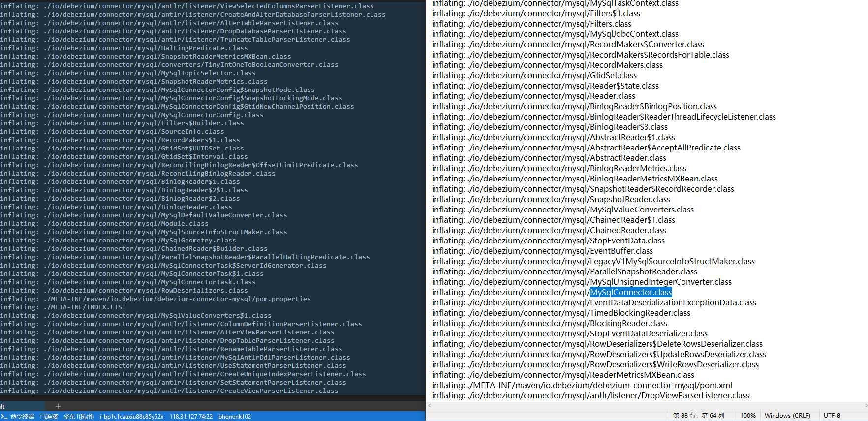This screenshot has height=421, width=868.
Task: Click ReaderMetricsMXBean.class line in Notepad
Action: 563,375
